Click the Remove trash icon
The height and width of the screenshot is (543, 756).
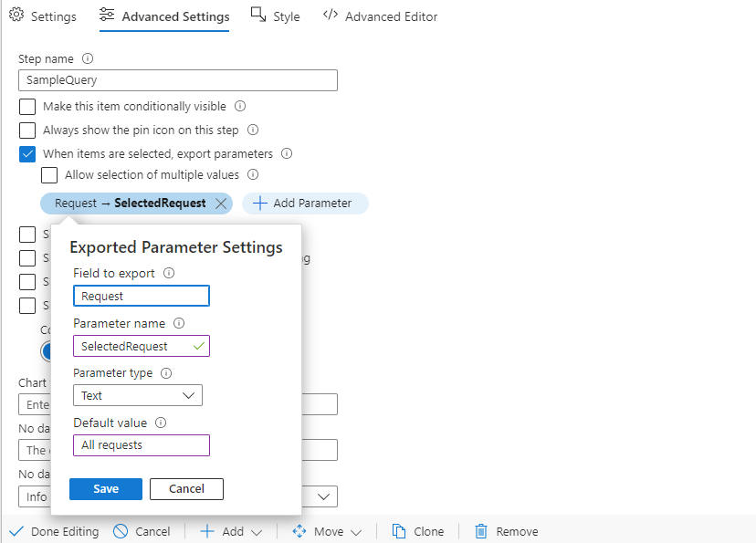[x=481, y=531]
